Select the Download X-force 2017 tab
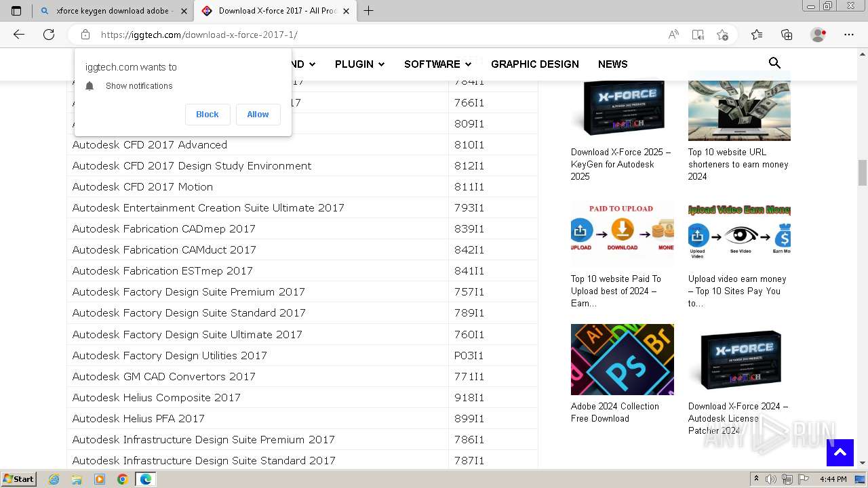The image size is (868, 488). click(277, 11)
